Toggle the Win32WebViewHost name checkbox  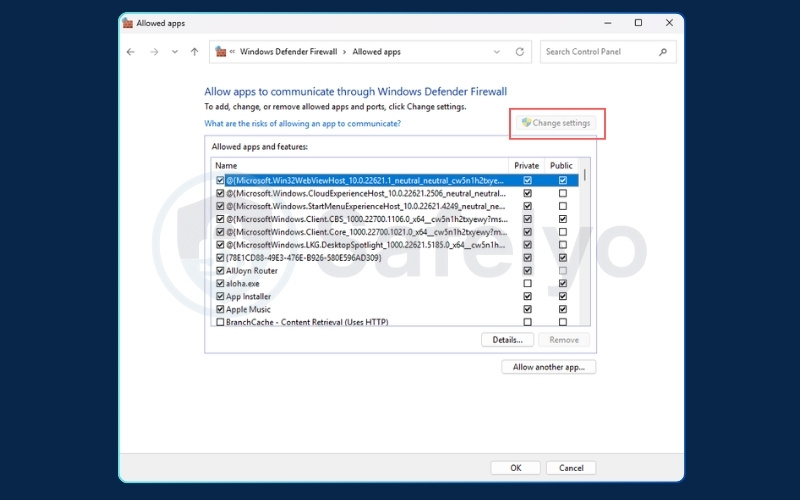tap(220, 180)
